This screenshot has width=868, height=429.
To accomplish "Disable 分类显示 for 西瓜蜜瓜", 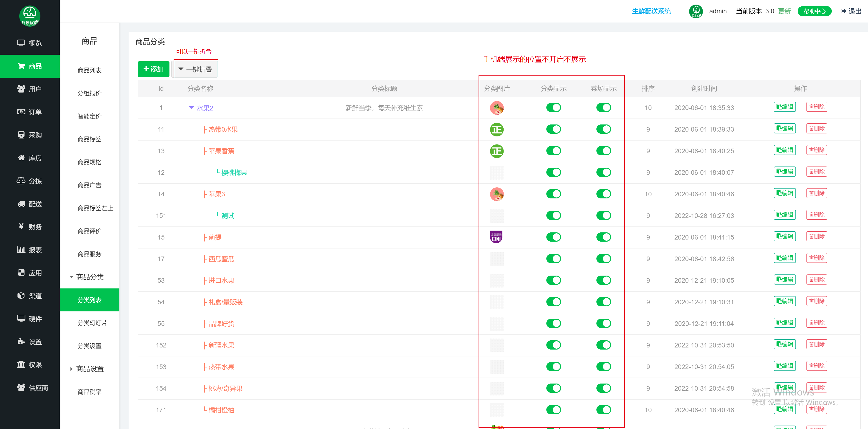I will (x=554, y=258).
